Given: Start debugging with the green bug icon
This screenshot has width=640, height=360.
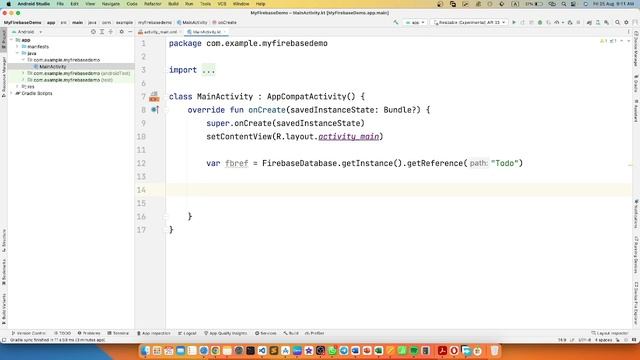Looking at the screenshot, I should click(x=540, y=22).
